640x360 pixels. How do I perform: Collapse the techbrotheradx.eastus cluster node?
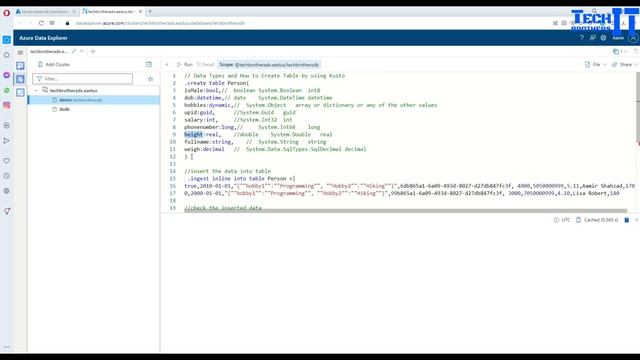pyautogui.click(x=36, y=90)
